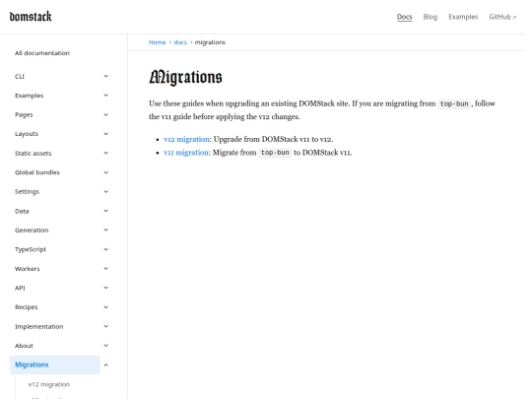
Task: Open the Recipes sidebar page
Action: click(x=27, y=307)
